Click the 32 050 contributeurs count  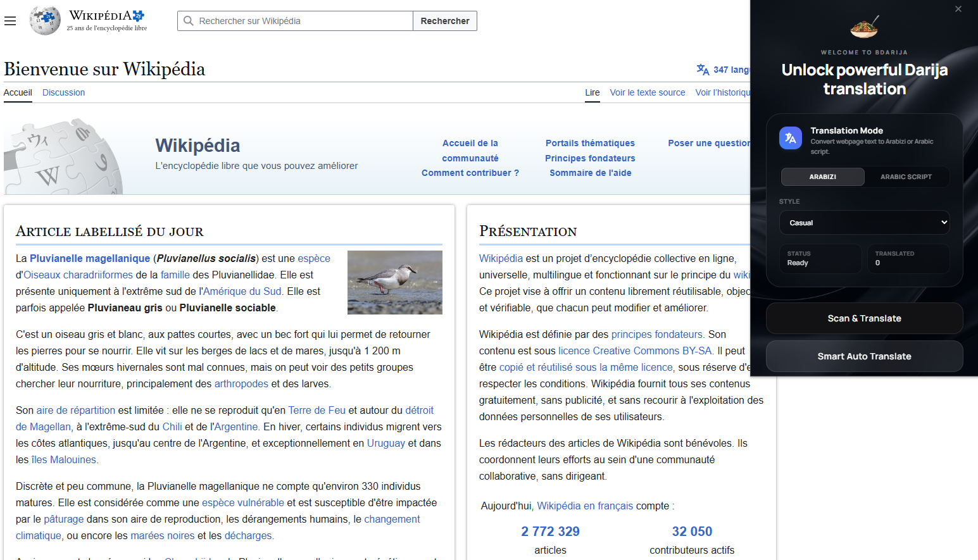pyautogui.click(x=692, y=532)
